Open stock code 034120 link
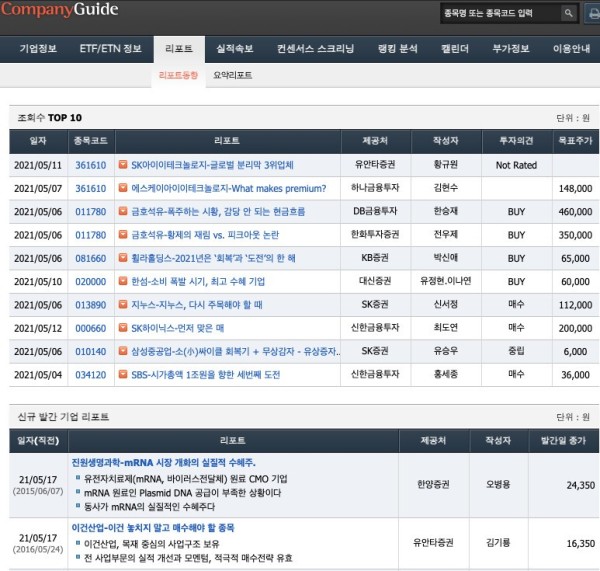This screenshot has width=600, height=571. point(91,375)
